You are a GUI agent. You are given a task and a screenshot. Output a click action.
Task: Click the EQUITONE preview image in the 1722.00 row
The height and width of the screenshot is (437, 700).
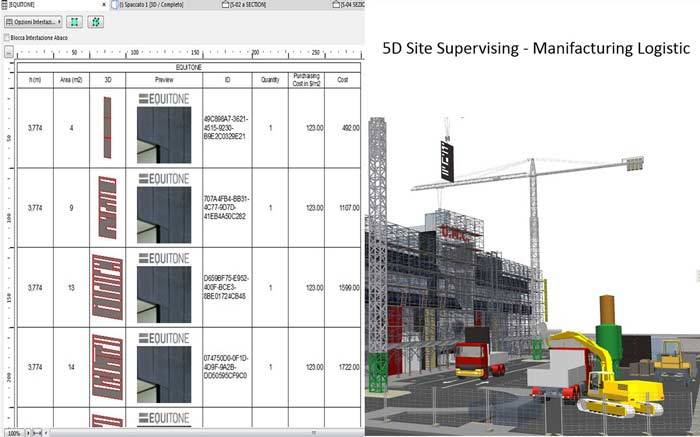(x=164, y=374)
